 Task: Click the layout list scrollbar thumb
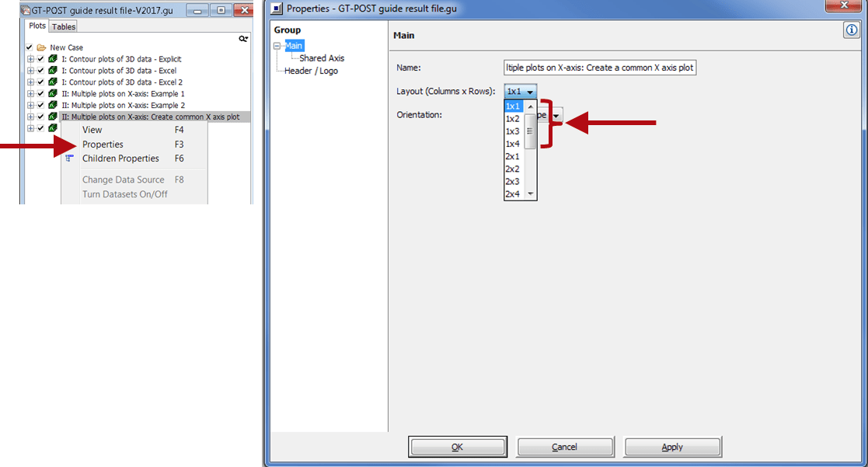530,131
